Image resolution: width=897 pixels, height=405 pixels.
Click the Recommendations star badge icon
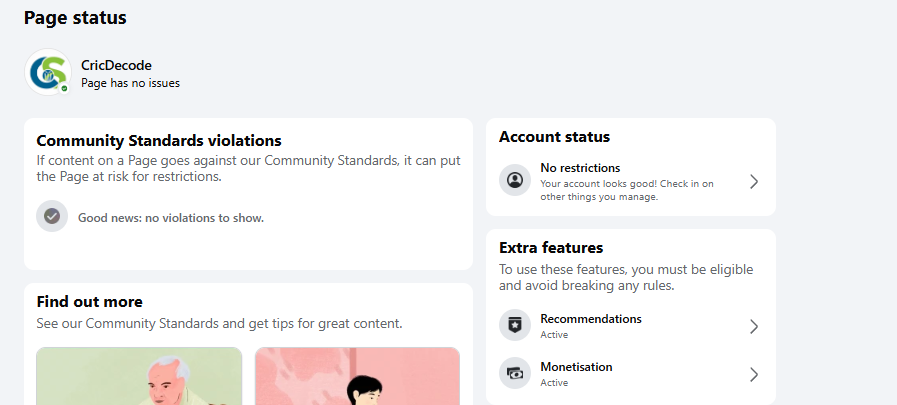[515, 325]
